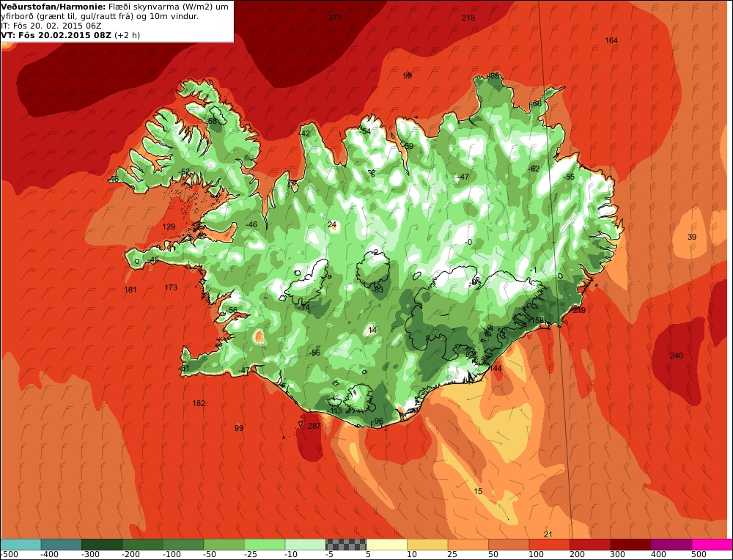The width and height of the screenshot is (733, 560).
Task: Click the 181 value over the sea
Action: click(130, 290)
